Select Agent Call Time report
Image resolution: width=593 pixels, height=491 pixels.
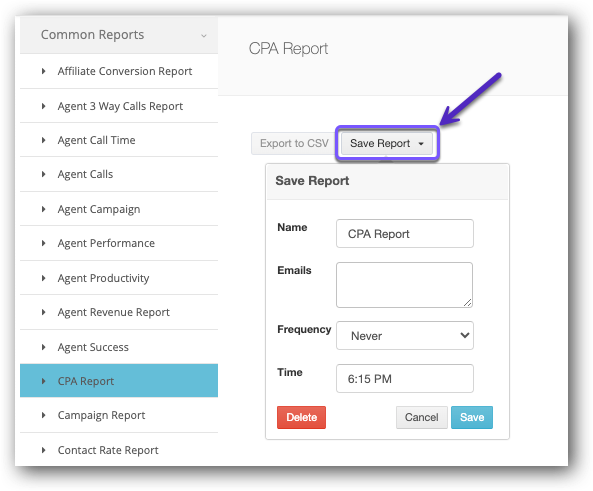tap(96, 140)
